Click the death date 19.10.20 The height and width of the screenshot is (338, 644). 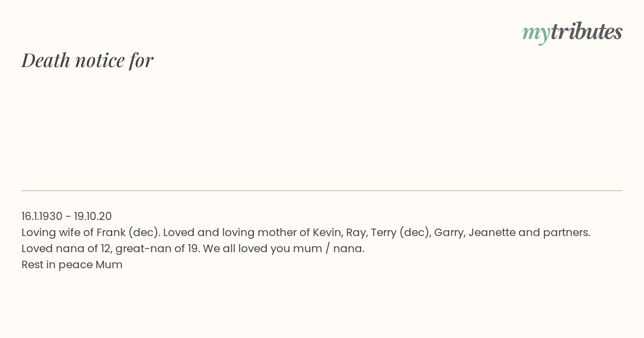93,216
